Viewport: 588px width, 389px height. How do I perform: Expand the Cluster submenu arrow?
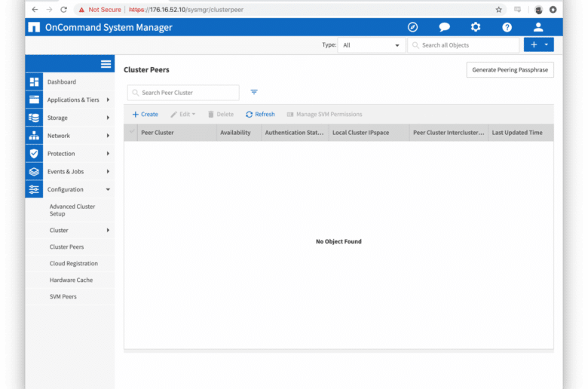coord(108,231)
